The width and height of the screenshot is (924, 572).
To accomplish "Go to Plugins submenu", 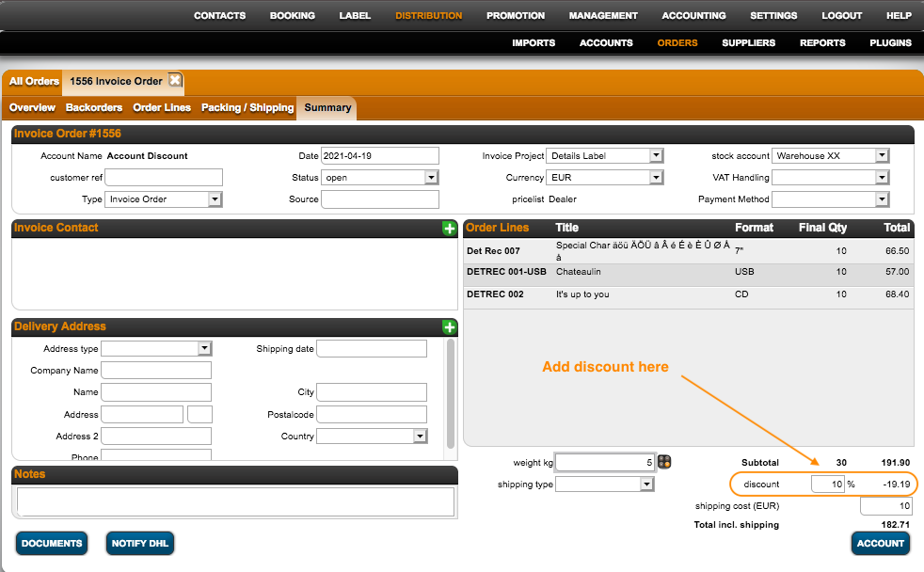I will coord(890,42).
